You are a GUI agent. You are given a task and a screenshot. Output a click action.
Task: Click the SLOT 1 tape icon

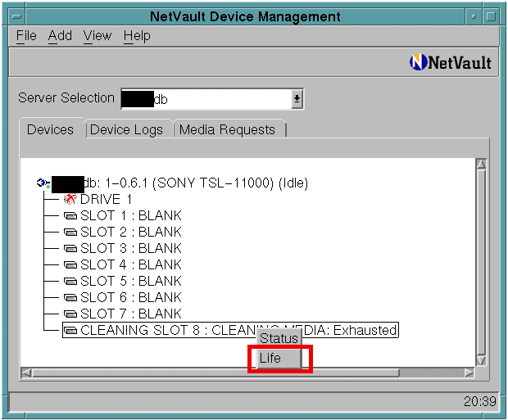click(x=70, y=215)
